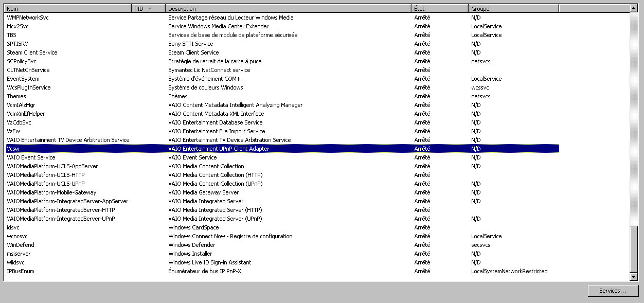Select VAIOMediaPlatform-Mobile-Gateway service
This screenshot has width=644, height=303.
(x=51, y=192)
